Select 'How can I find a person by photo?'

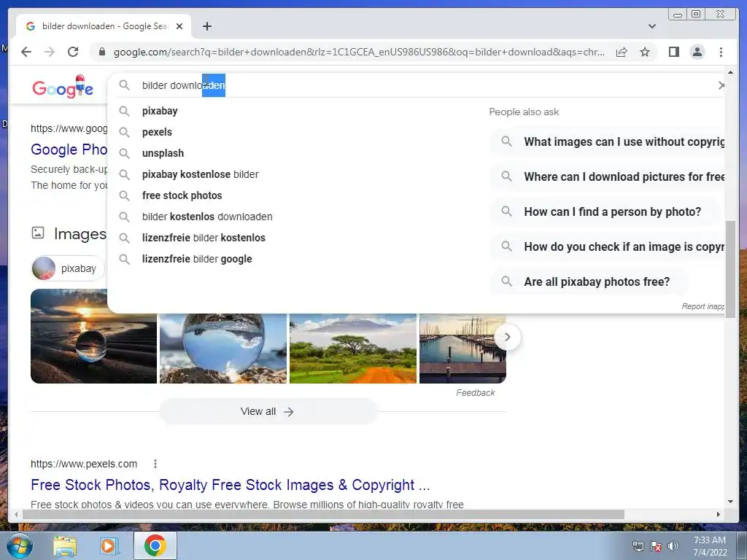click(604, 212)
